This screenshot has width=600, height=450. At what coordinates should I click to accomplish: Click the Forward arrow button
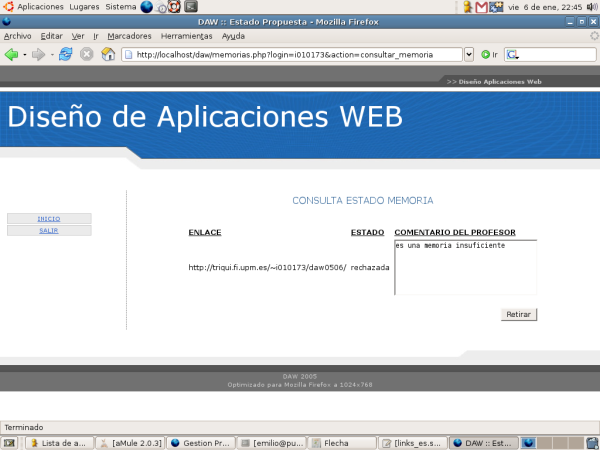[38, 54]
